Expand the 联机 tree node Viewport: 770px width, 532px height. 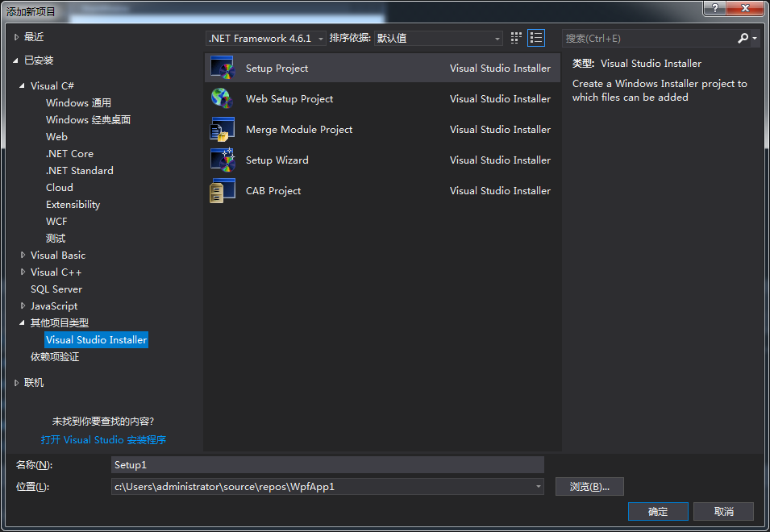point(16,382)
